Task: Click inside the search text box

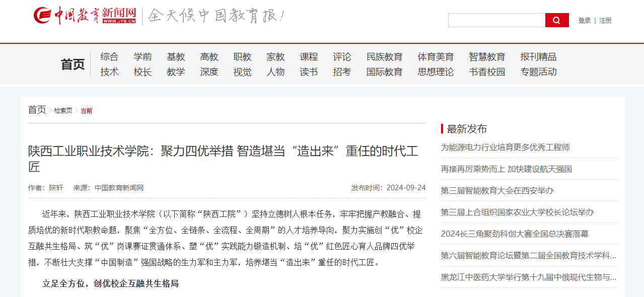Action: tap(496, 20)
